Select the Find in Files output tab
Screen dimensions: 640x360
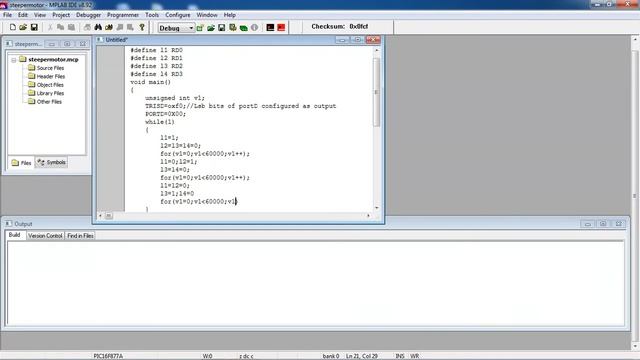click(x=80, y=236)
